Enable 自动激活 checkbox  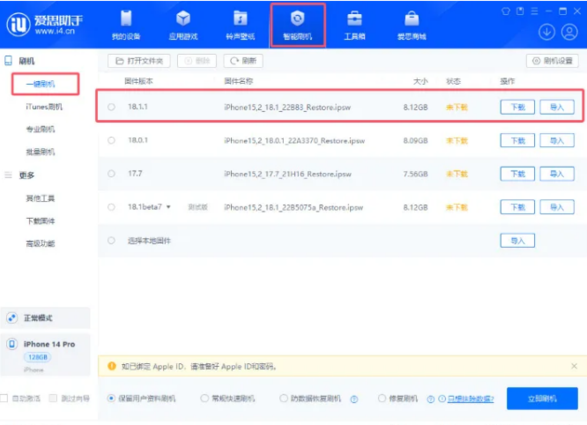coord(4,398)
